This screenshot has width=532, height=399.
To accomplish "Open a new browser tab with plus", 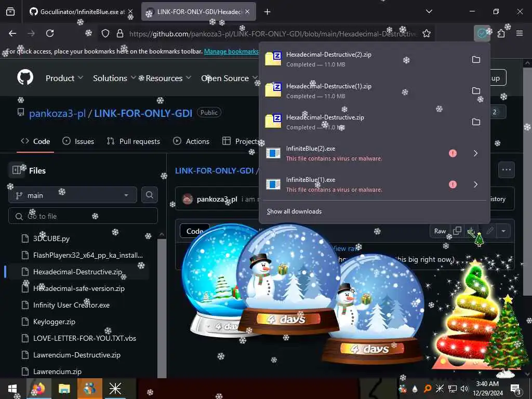I will (268, 12).
